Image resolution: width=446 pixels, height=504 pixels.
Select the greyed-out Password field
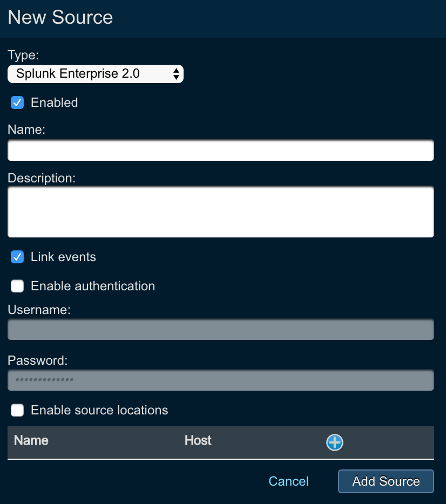coord(220,380)
